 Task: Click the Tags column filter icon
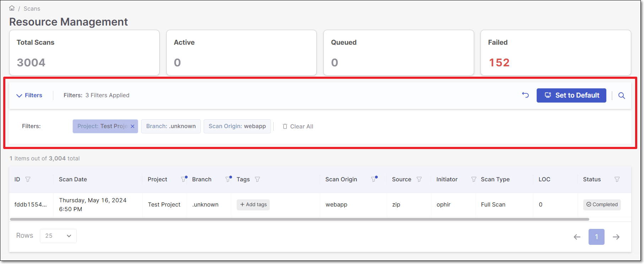pyautogui.click(x=257, y=180)
